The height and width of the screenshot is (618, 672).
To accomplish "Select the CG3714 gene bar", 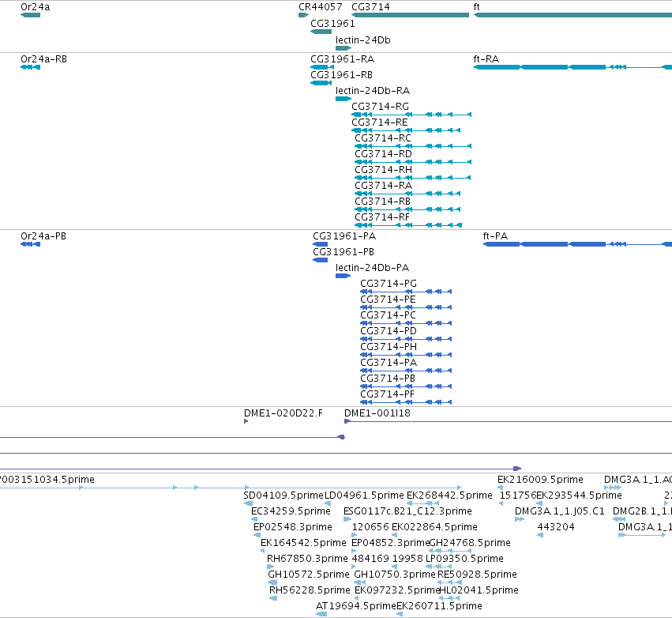I will pyautogui.click(x=410, y=15).
